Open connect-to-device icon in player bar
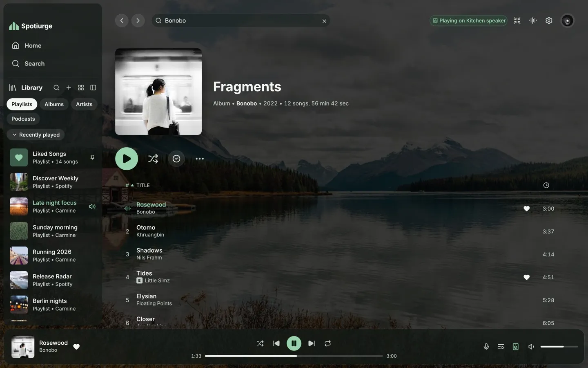Screen dimensions: 588x368 [516, 347]
